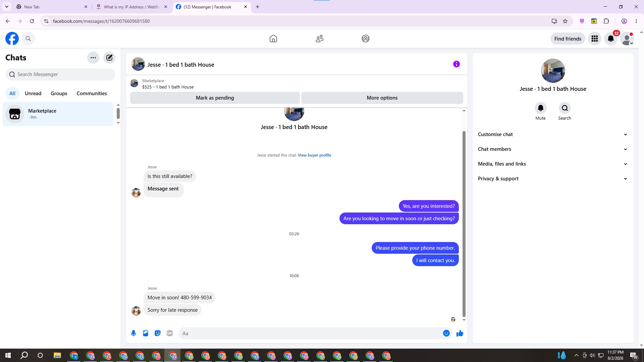
Task: Expand Privacy & support section
Action: (x=553, y=179)
